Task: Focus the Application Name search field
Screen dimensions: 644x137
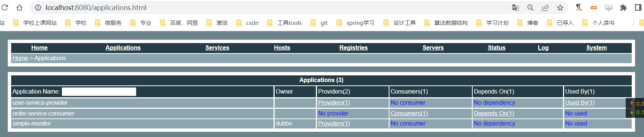Action: 99,92
